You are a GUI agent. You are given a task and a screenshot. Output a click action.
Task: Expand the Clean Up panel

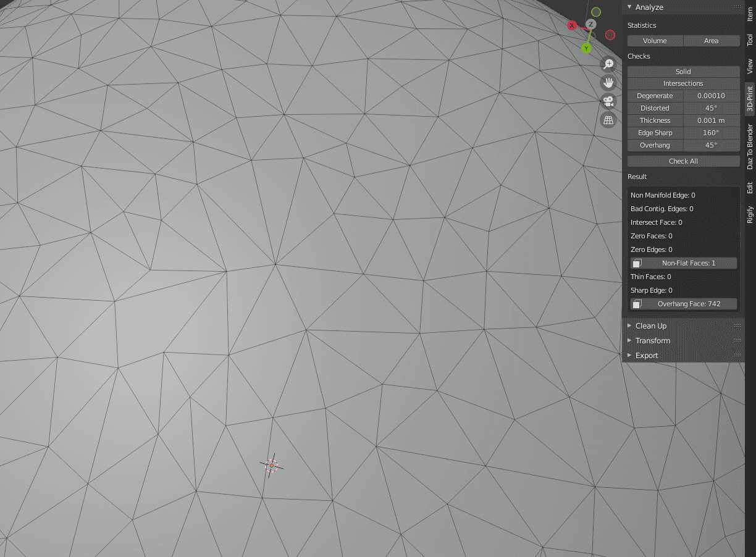(x=651, y=325)
